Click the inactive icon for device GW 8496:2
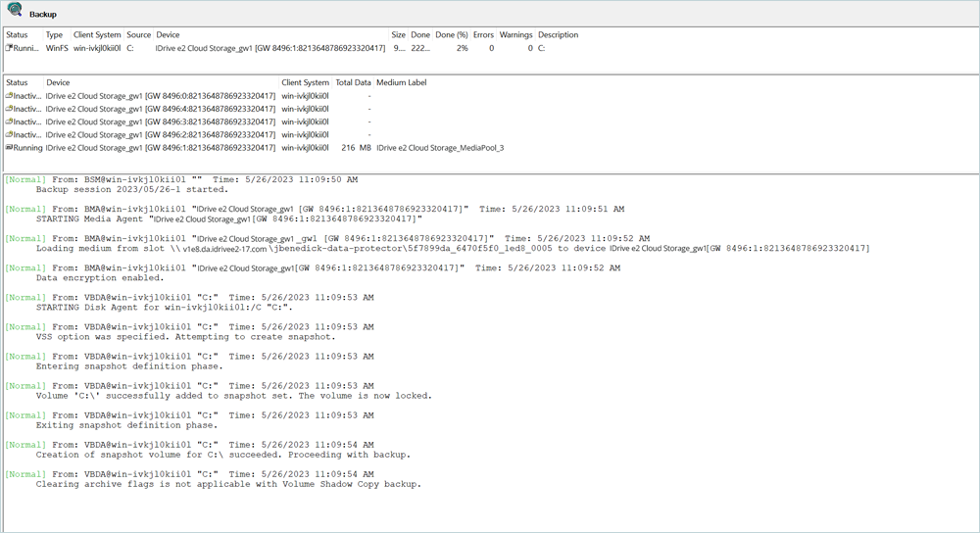Image resolution: width=980 pixels, height=533 pixels. pos(9,134)
